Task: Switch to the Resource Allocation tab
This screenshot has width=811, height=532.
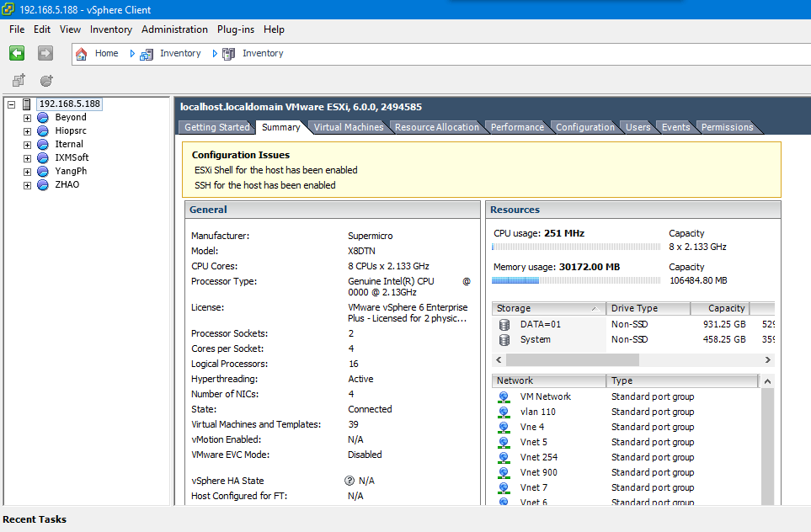Action: [x=437, y=127]
